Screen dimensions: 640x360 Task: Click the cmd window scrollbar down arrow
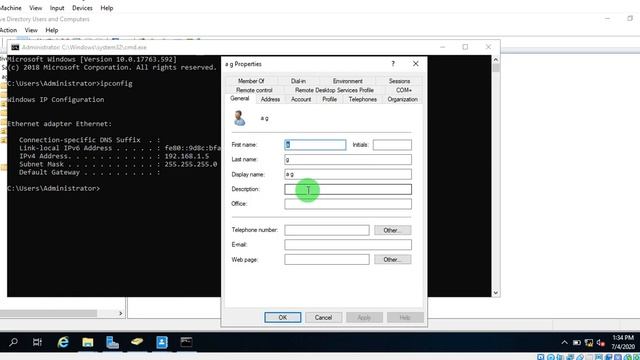tap(496, 293)
